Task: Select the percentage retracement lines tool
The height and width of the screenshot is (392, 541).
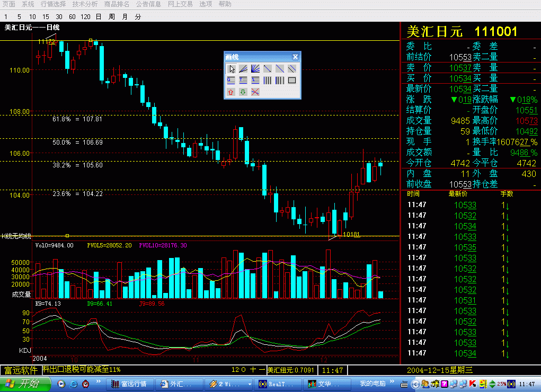Action: [255, 81]
